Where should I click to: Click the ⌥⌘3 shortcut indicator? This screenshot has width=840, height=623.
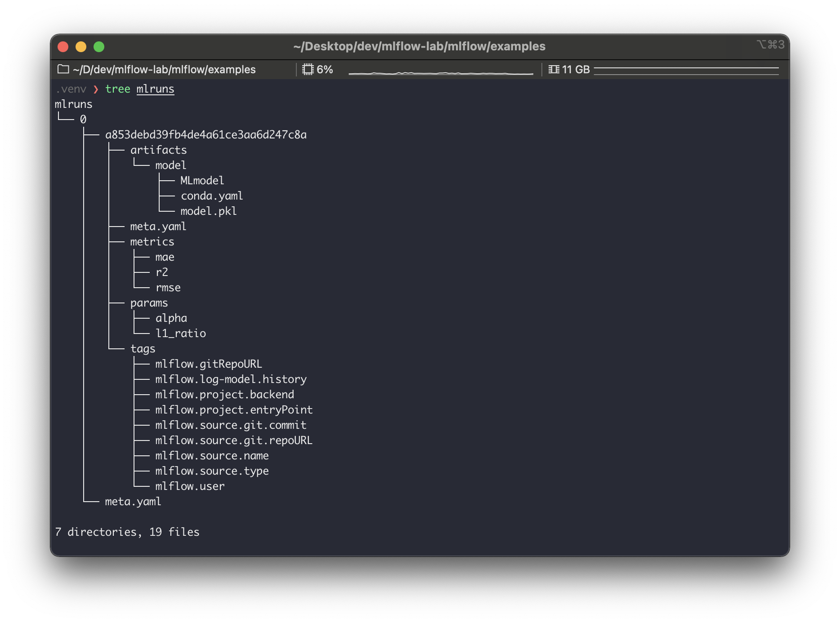(770, 44)
